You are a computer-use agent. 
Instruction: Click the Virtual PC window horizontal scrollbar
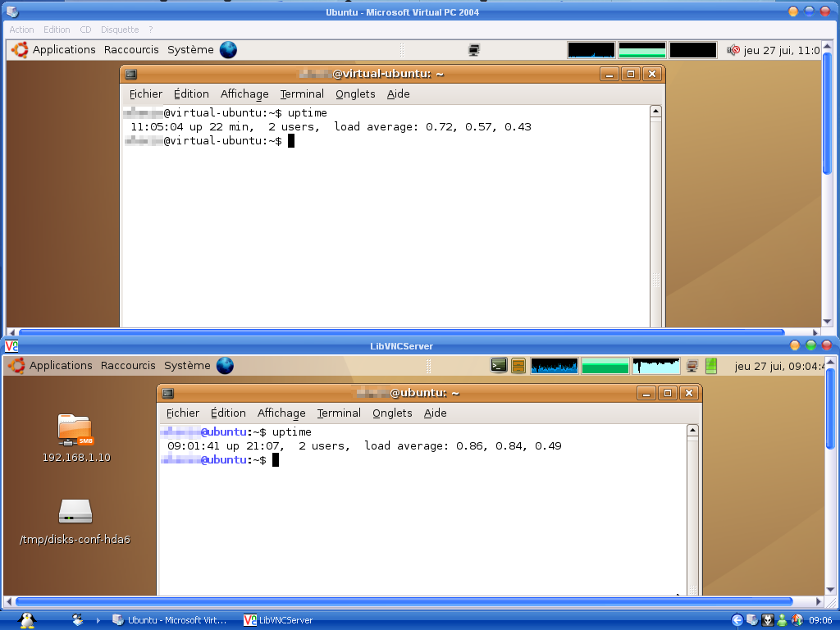click(401, 332)
